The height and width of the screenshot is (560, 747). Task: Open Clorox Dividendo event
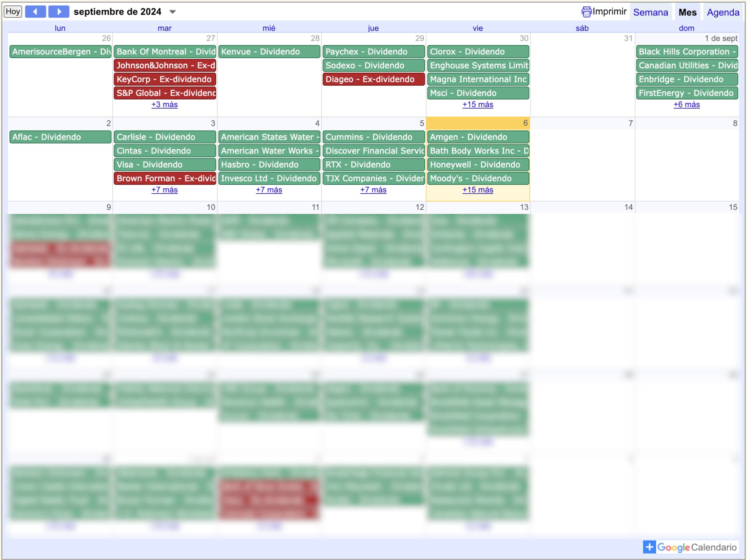pyautogui.click(x=478, y=52)
